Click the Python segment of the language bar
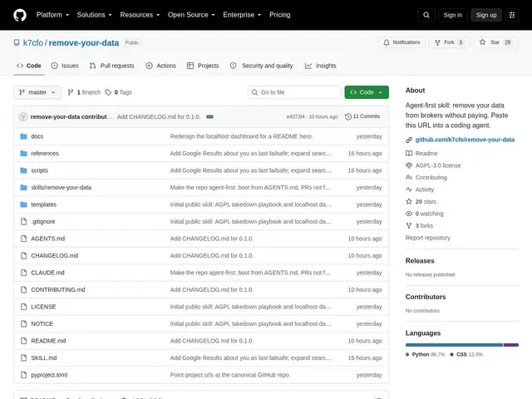 [455, 345]
